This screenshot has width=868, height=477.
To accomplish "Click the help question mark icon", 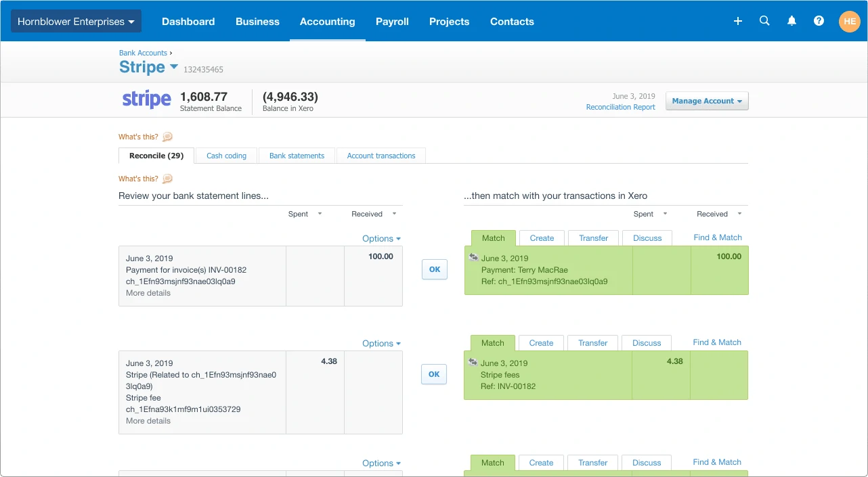I will click(x=819, y=21).
